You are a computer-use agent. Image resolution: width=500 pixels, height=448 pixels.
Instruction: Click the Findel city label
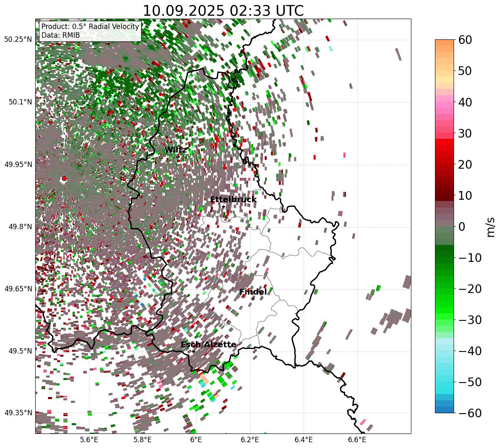[x=253, y=292]
